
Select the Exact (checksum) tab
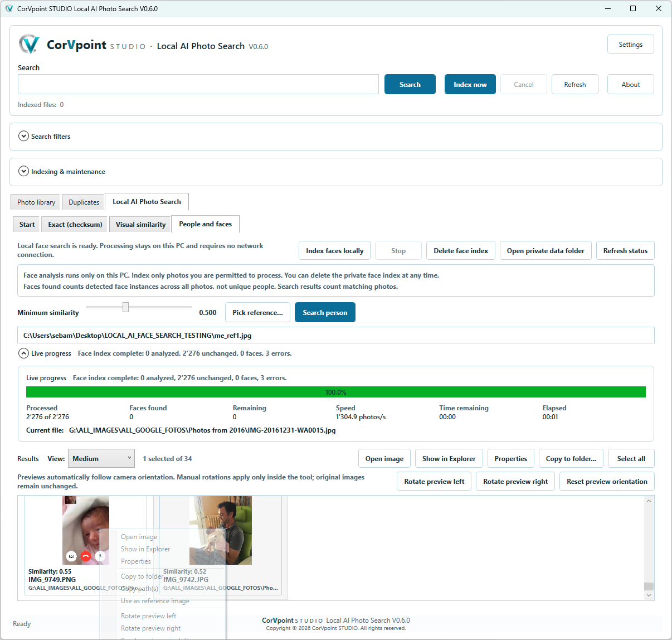pyautogui.click(x=75, y=224)
